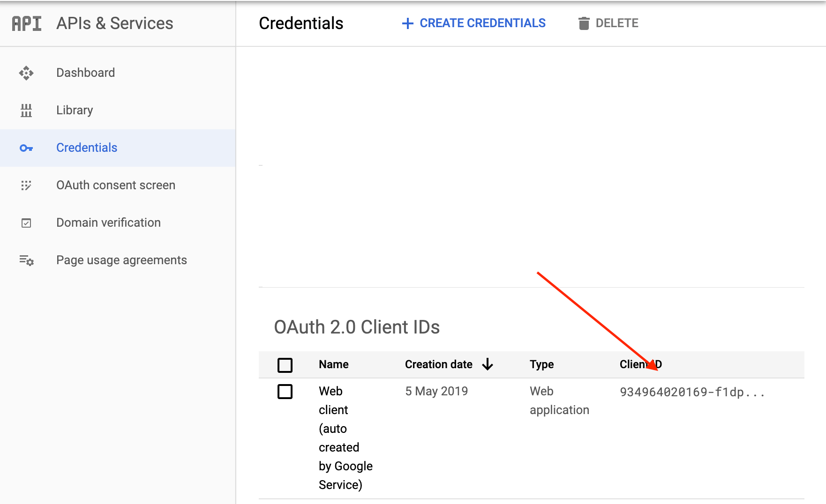The image size is (826, 504).
Task: Sort by Creation date arrow
Action: click(488, 364)
